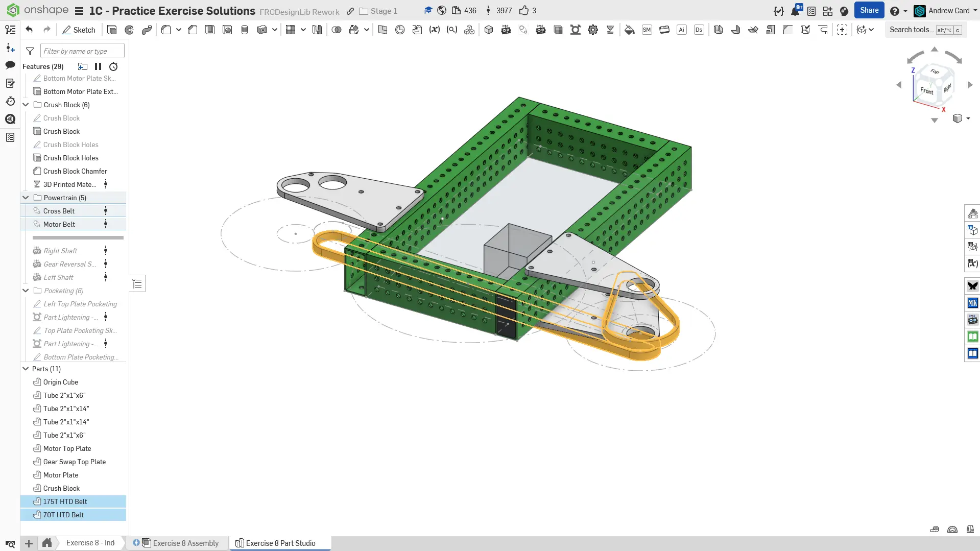Switch to Exercise 8 Assembly tab
The height and width of the screenshot is (551, 980).
(185, 543)
